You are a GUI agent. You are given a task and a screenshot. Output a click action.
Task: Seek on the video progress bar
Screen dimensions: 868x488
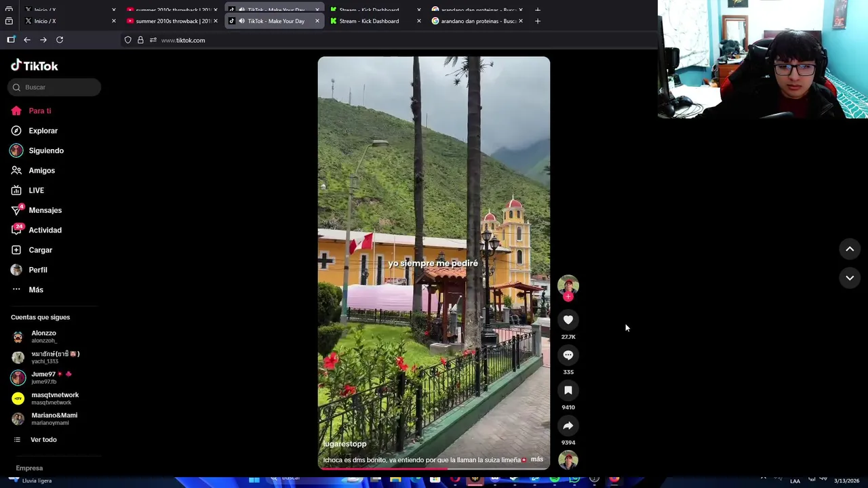(x=434, y=468)
